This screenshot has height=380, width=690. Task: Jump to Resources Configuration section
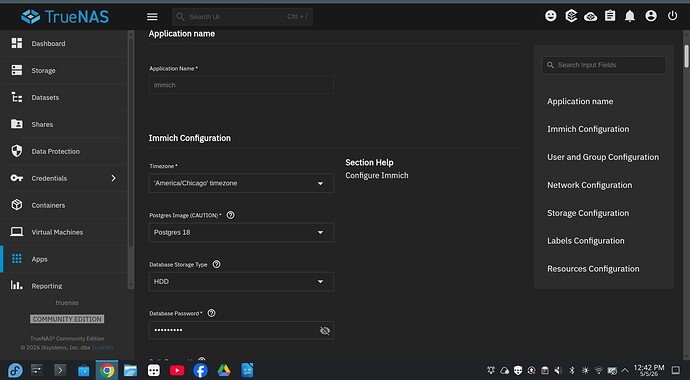pyautogui.click(x=593, y=269)
